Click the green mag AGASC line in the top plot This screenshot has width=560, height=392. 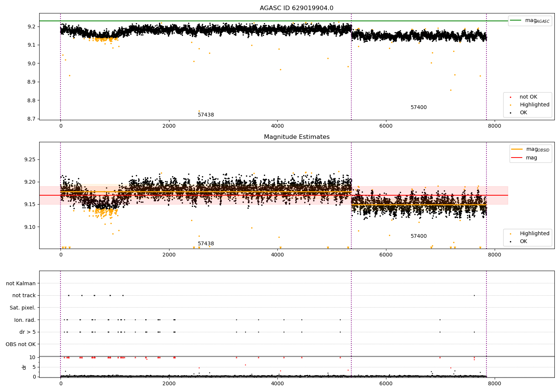tap(274, 21)
